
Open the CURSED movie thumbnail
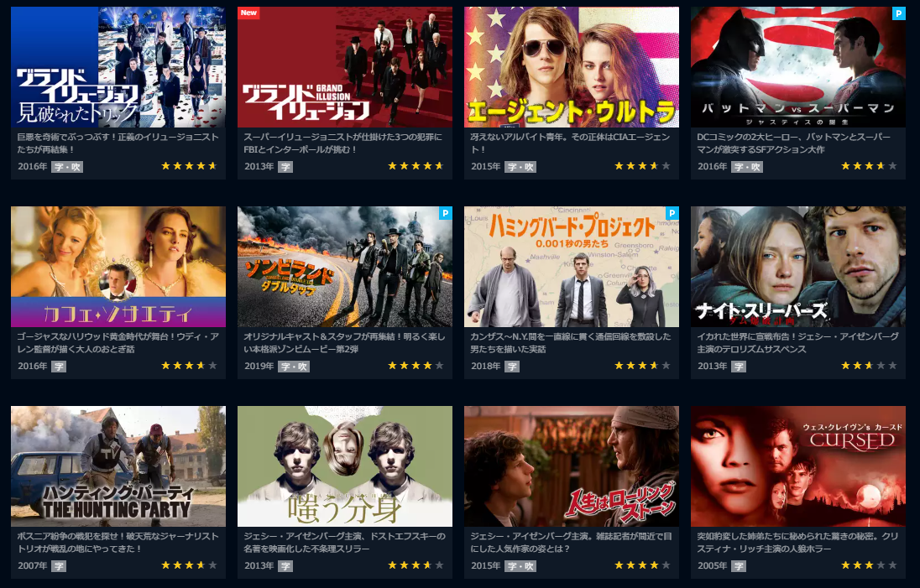[x=798, y=466]
